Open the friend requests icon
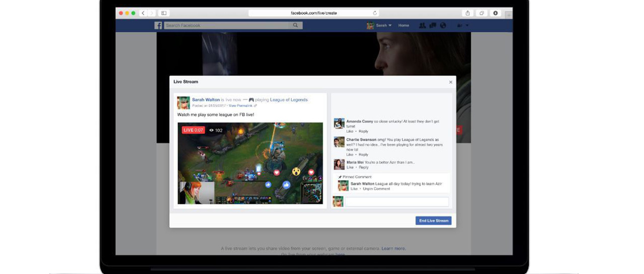Image resolution: width=644 pixels, height=274 pixels. coord(423,26)
